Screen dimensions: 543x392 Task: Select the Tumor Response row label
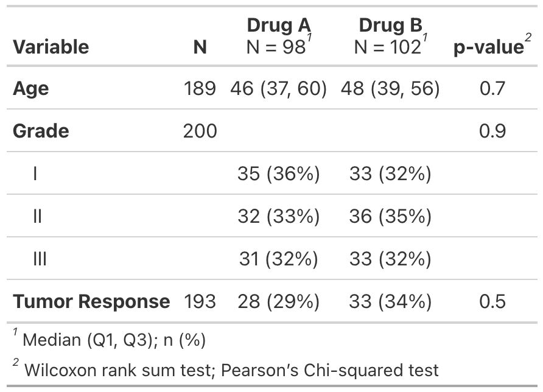click(91, 301)
